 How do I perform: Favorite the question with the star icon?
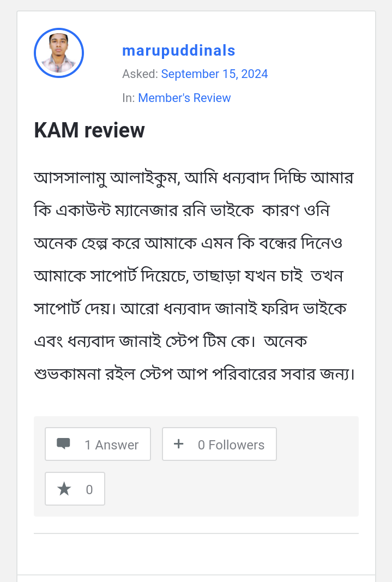click(64, 489)
